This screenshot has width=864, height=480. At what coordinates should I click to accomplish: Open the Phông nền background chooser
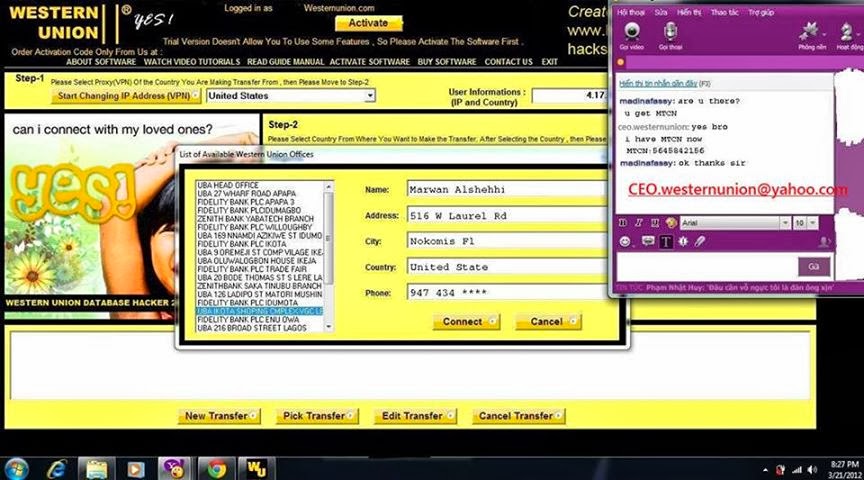click(x=811, y=36)
